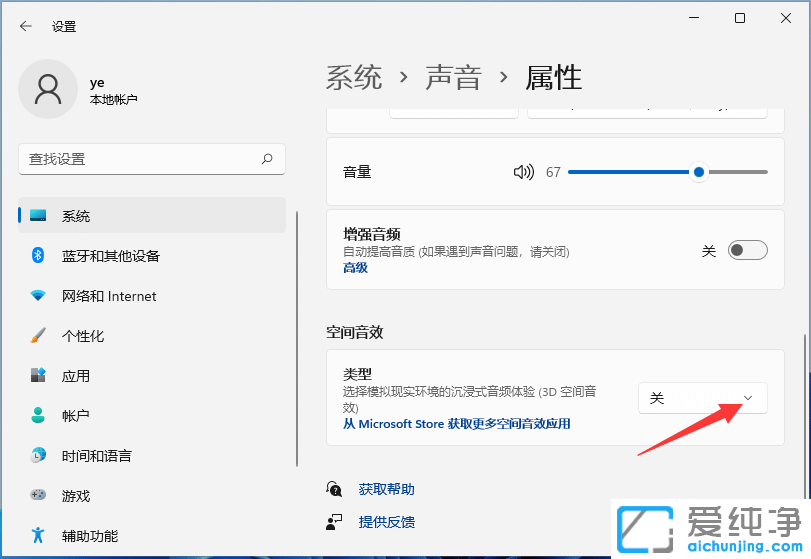Go to 帐户 settings
The image size is (811, 559).
[152, 415]
